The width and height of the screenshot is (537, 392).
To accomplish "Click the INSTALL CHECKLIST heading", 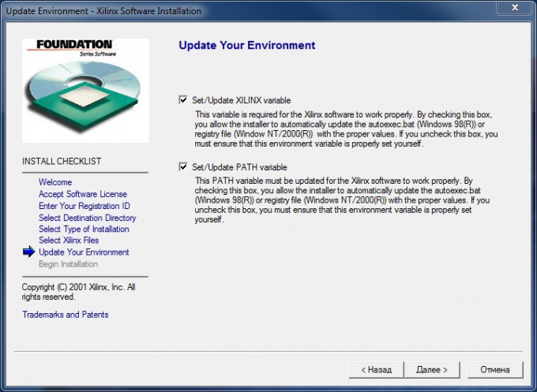I will pos(62,161).
